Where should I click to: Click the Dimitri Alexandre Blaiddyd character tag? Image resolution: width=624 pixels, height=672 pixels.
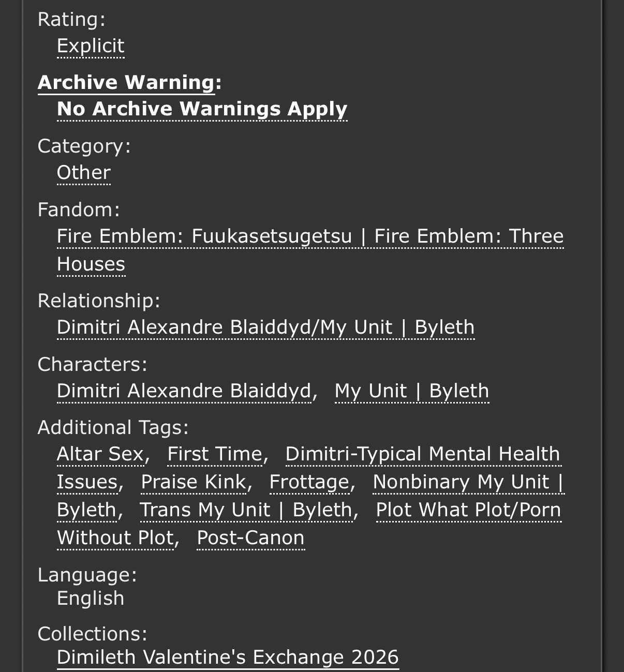pyautogui.click(x=184, y=391)
